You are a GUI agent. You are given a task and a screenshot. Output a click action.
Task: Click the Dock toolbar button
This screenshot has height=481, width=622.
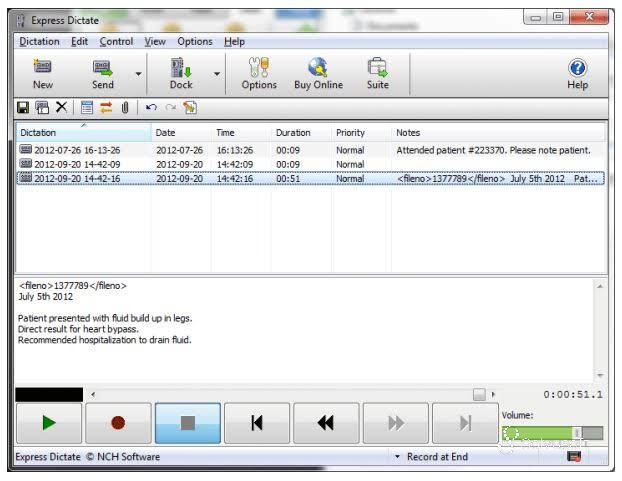[x=181, y=74]
